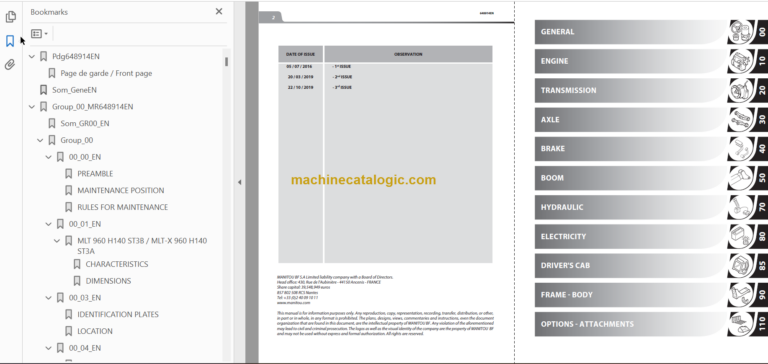Click the Electricity section 80 icon
768x364 pixels.
coord(741,236)
